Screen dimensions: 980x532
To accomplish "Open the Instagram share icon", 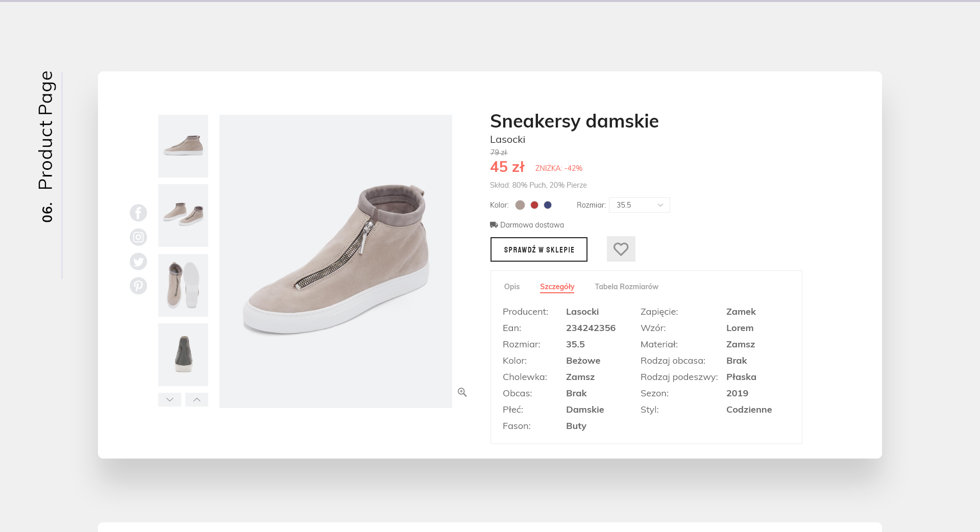I will pos(138,237).
